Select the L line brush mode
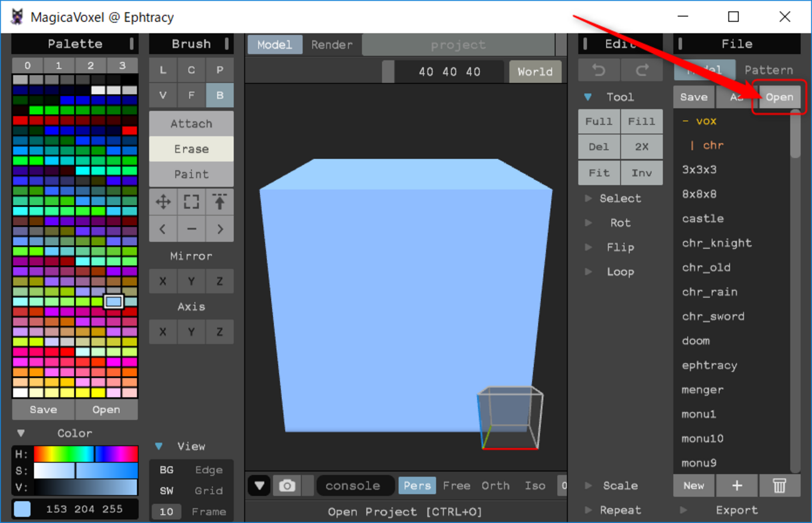 coord(163,69)
